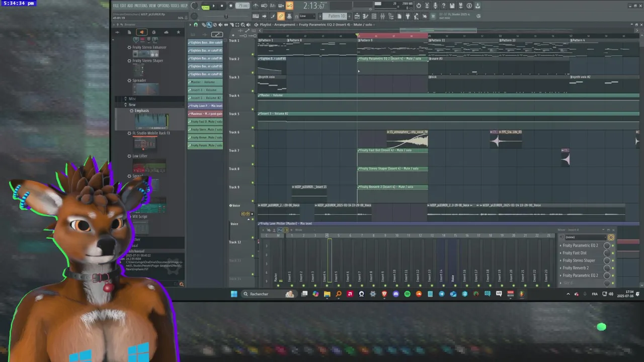Viewport: 644px width, 362px height.
Task: Open the OPTIONS menu
Action: coord(164,6)
